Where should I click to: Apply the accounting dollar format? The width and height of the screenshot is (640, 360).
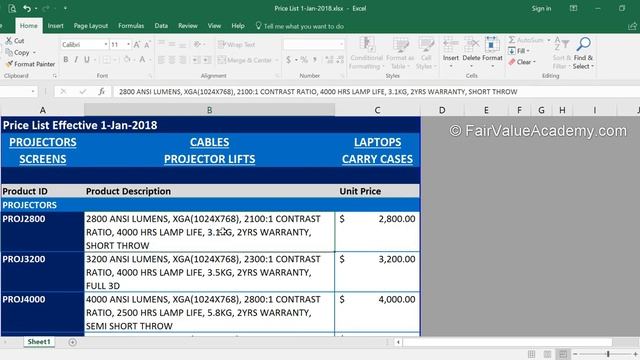289,60
